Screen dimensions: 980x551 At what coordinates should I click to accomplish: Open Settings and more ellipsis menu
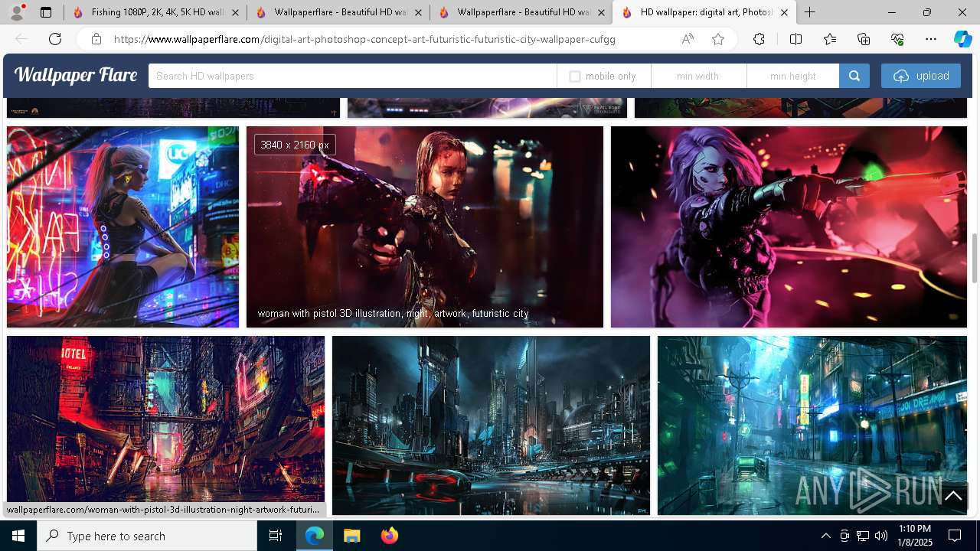(931, 39)
